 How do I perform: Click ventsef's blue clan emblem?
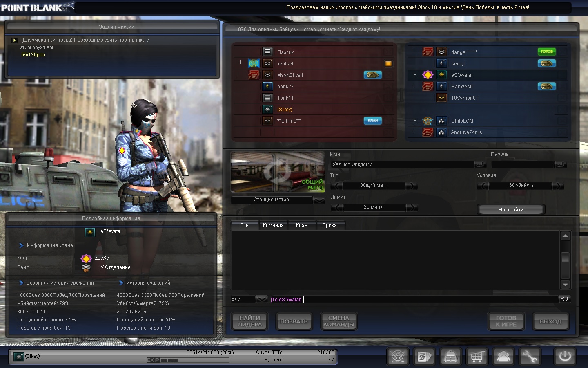point(254,63)
